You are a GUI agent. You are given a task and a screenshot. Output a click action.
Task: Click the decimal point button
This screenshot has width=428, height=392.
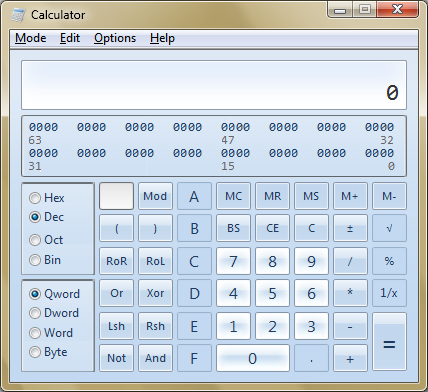click(x=311, y=358)
